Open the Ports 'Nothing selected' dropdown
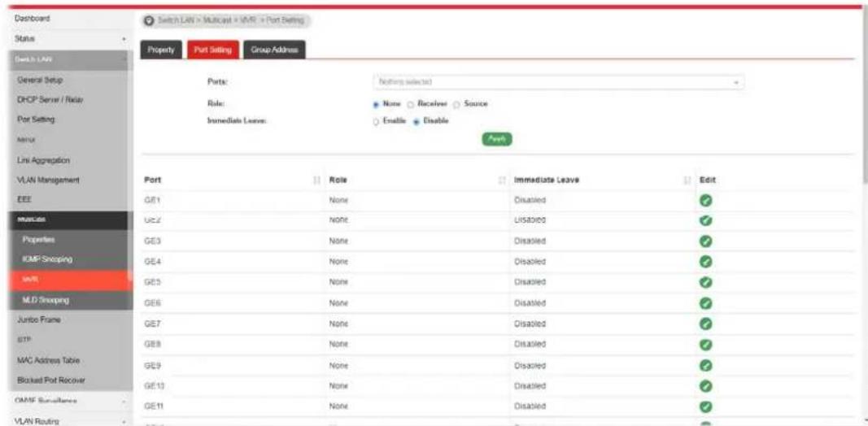The height and width of the screenshot is (426, 868). point(558,82)
